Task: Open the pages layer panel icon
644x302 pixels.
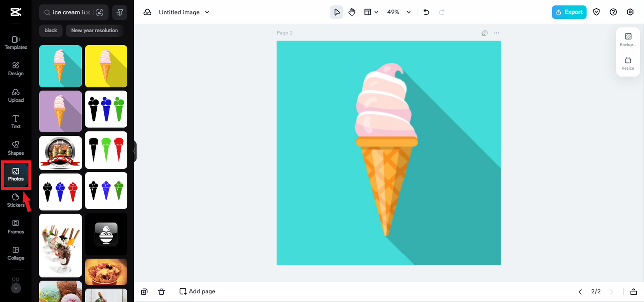Action: 634,292
